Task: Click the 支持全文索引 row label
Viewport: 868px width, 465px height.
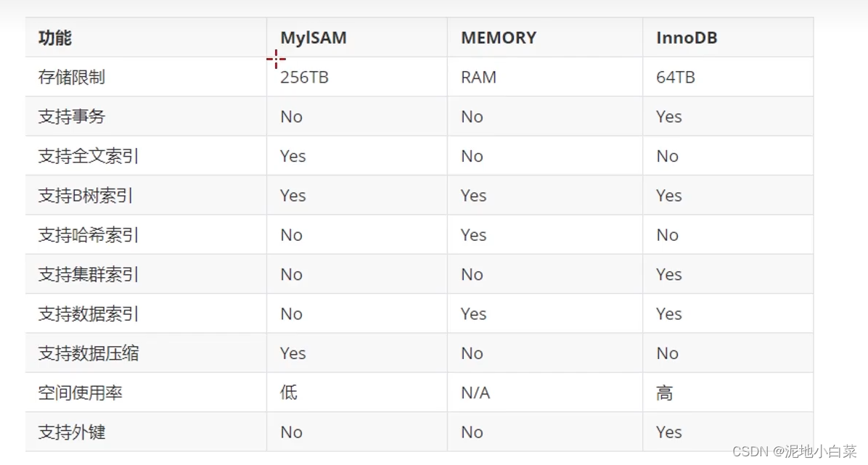Action: tap(89, 156)
